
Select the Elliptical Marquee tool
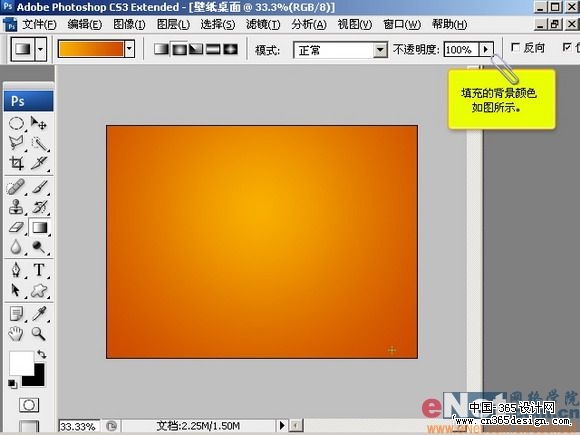point(16,123)
